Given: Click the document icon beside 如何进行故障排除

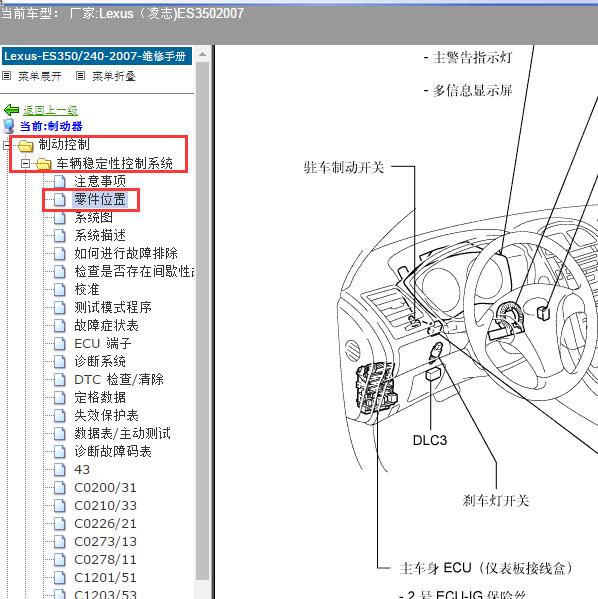Looking at the screenshot, I should pyautogui.click(x=60, y=253).
